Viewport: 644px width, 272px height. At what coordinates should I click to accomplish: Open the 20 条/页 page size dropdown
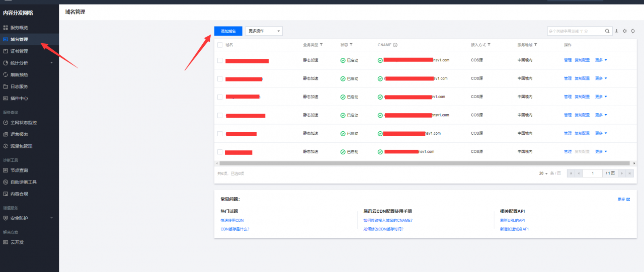tap(543, 173)
